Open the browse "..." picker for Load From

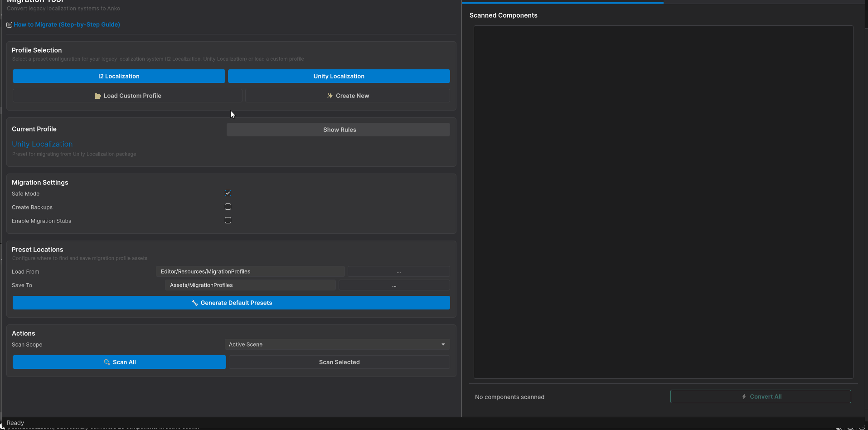pos(398,271)
